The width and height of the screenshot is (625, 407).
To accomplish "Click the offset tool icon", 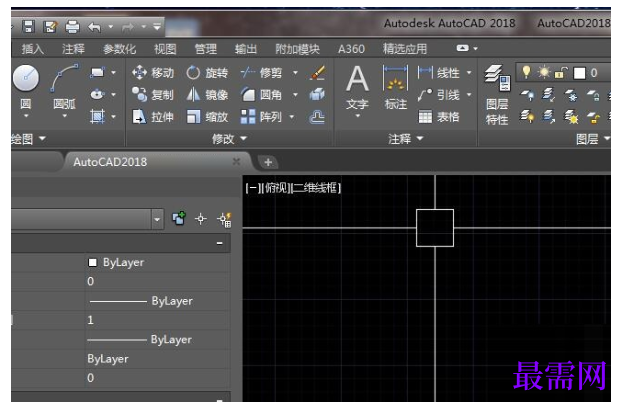I will (317, 117).
